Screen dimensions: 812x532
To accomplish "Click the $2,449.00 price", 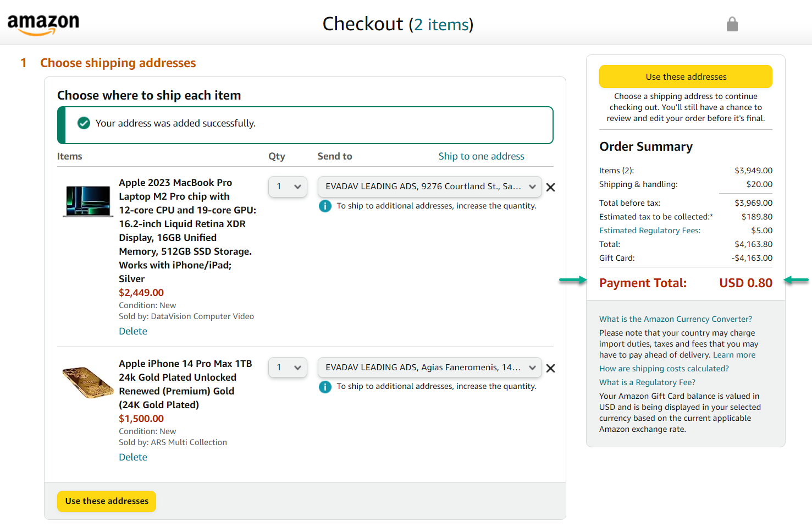I will (141, 293).
